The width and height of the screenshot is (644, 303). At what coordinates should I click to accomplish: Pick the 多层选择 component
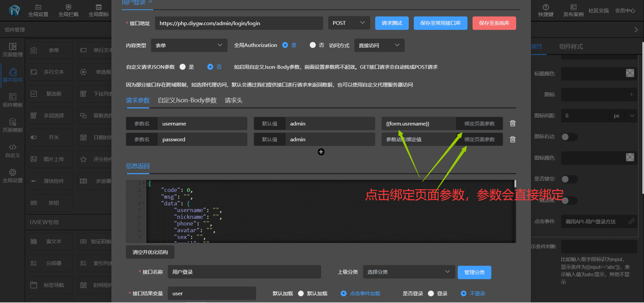pyautogui.click(x=50, y=116)
